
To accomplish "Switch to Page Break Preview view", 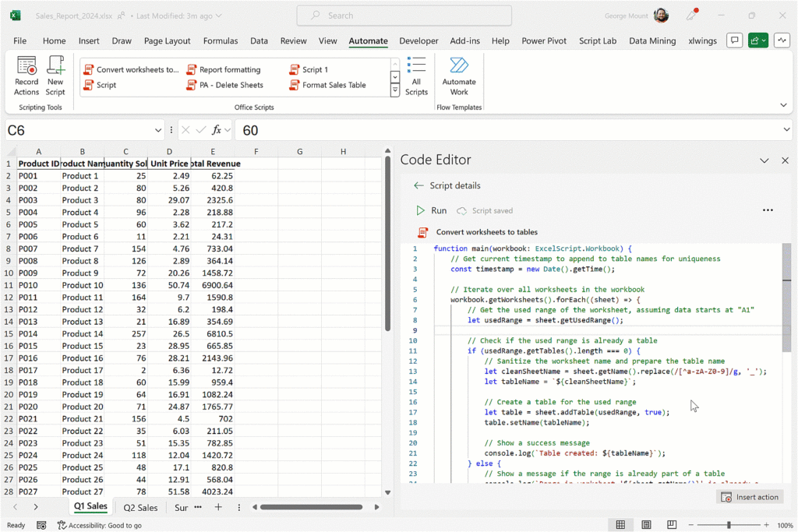I will [673, 526].
